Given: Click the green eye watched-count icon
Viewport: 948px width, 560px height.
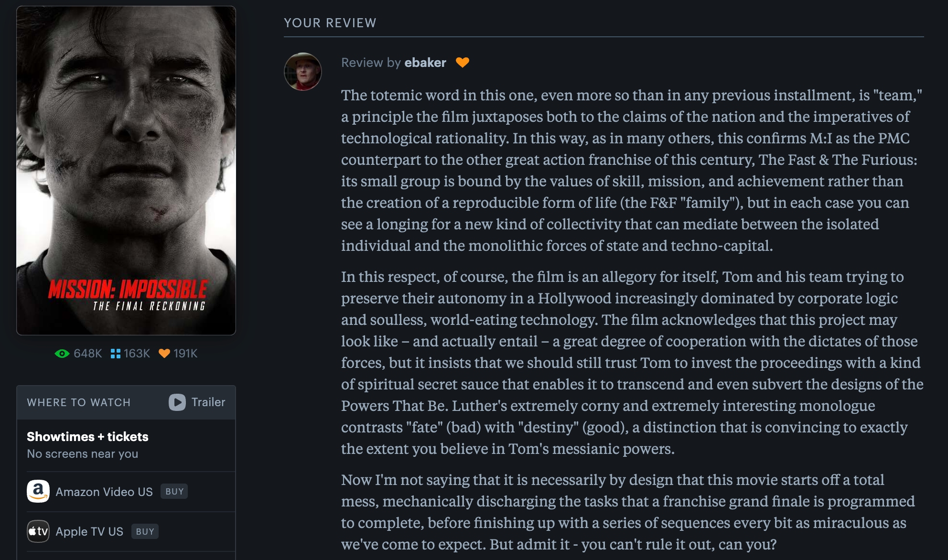Looking at the screenshot, I should pyautogui.click(x=62, y=354).
